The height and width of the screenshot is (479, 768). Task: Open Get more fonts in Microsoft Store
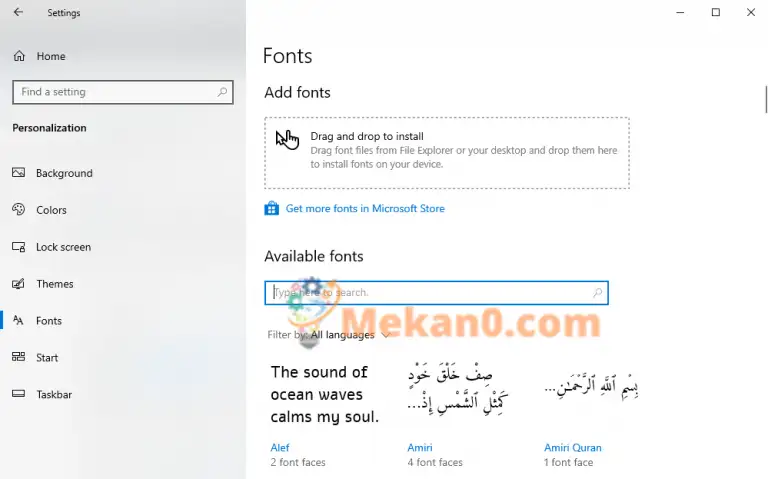[x=365, y=208]
